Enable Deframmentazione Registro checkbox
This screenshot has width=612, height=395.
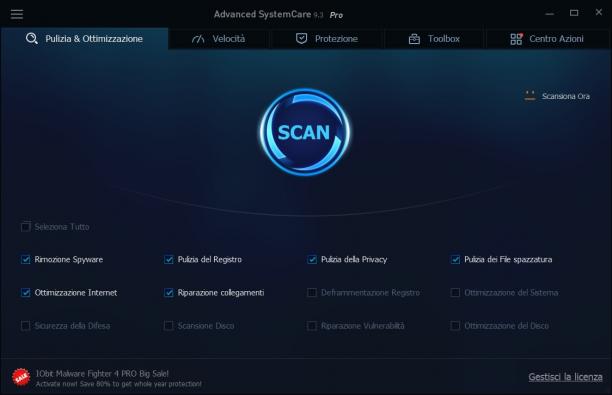[312, 293]
